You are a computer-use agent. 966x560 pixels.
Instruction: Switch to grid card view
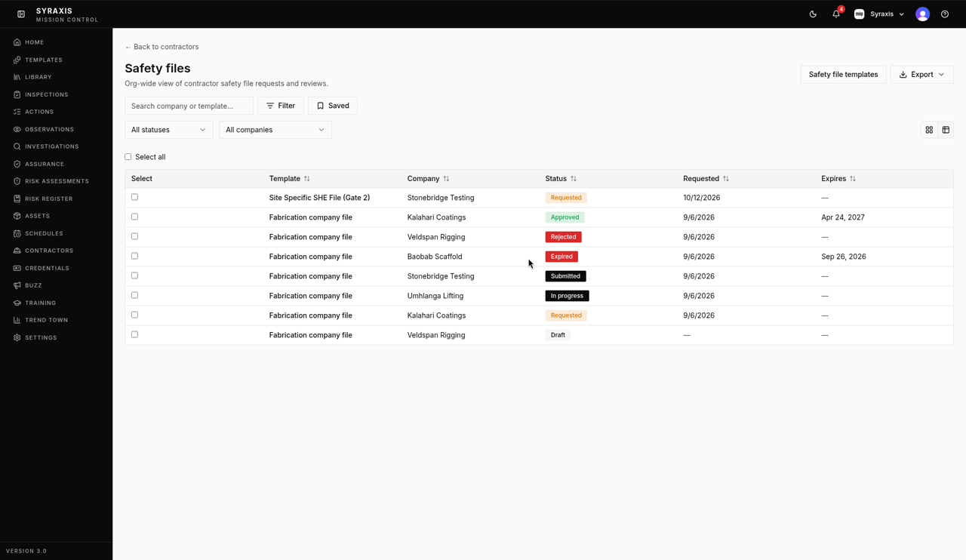pyautogui.click(x=929, y=130)
